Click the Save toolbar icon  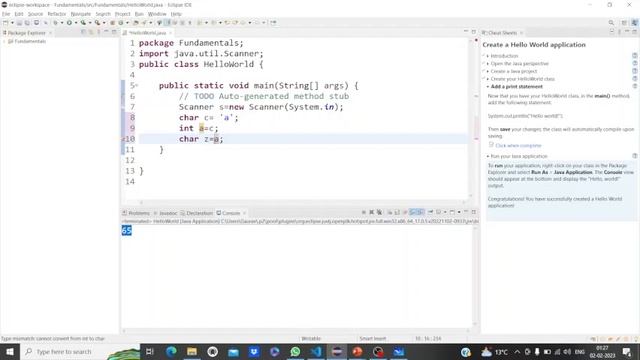19,22
